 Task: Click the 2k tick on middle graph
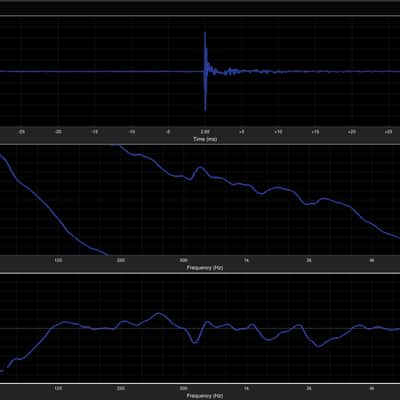click(309, 260)
